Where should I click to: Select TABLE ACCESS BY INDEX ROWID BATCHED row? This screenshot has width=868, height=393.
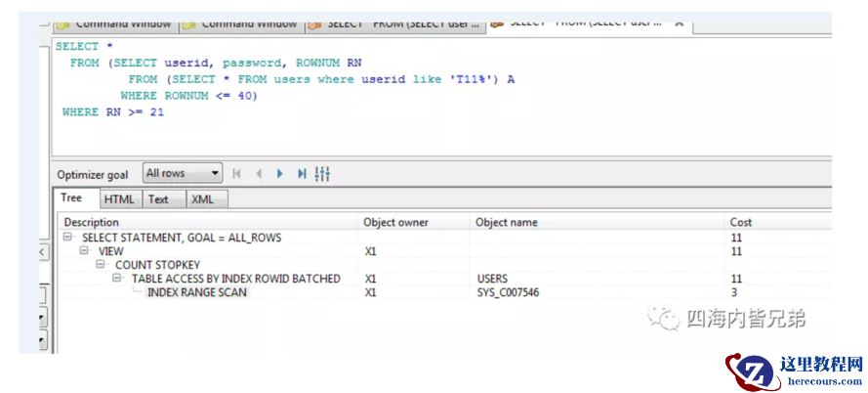(x=236, y=279)
